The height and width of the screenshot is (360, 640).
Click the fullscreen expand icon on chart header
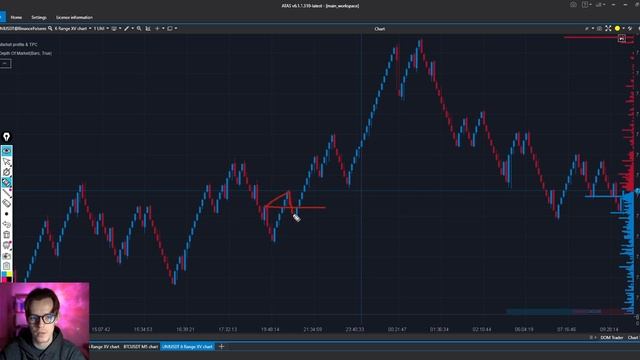point(608,28)
